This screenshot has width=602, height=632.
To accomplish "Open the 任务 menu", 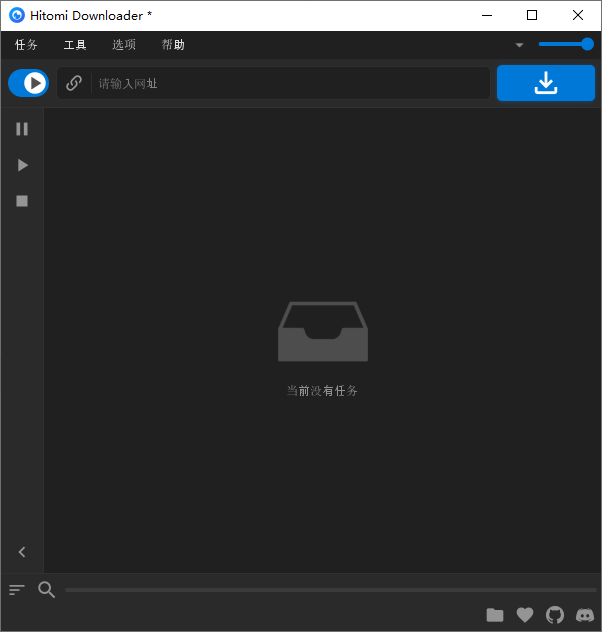I will 26,45.
